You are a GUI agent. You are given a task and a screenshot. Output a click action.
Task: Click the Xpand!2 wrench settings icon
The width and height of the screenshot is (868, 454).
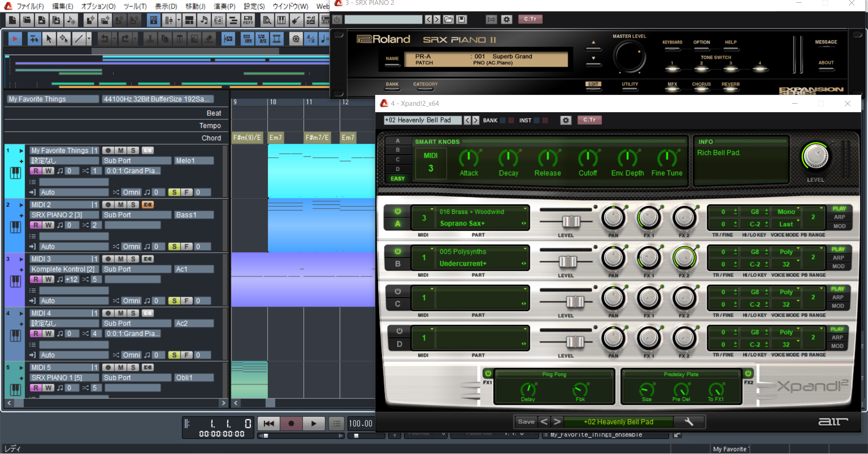tap(689, 422)
